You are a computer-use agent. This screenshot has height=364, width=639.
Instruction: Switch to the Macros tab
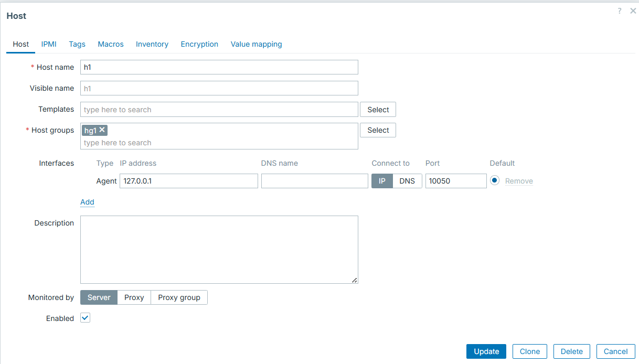coord(111,44)
